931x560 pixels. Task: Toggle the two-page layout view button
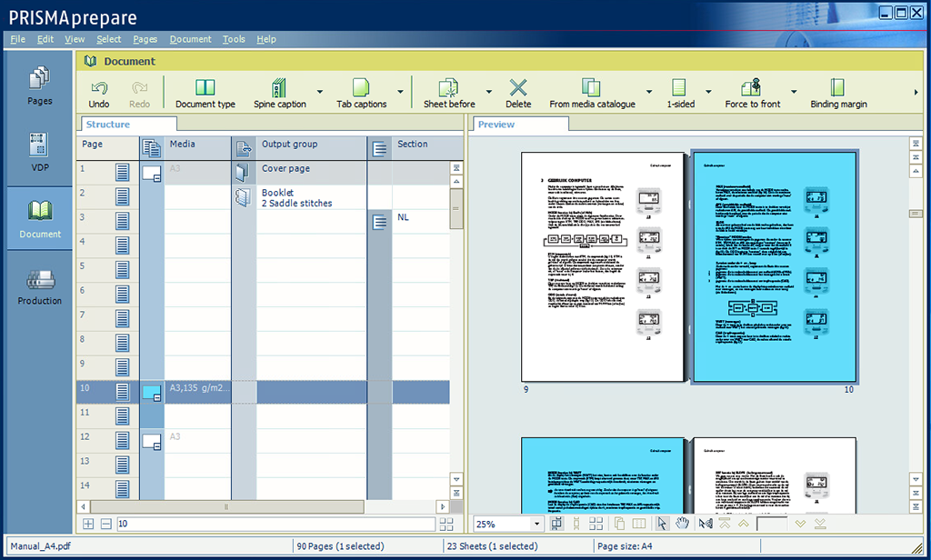point(639,523)
